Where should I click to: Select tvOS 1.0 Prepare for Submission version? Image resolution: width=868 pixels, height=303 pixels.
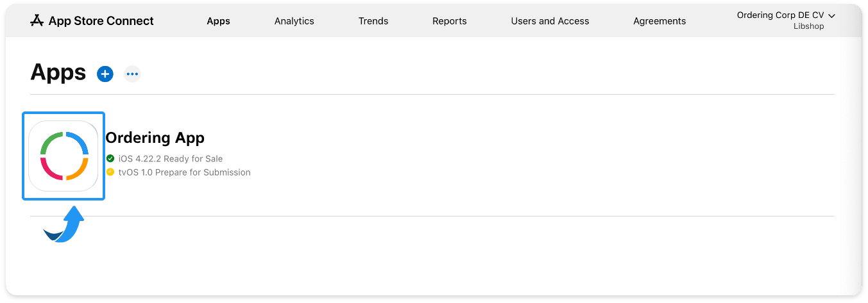tap(185, 172)
